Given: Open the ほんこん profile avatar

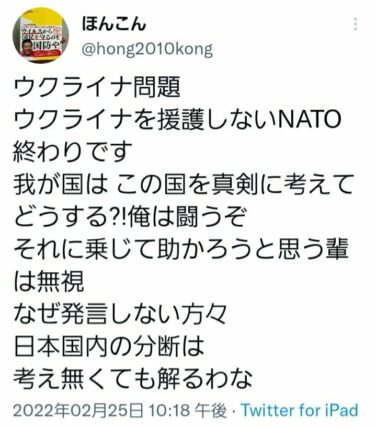Looking at the screenshot, I should click(41, 36).
